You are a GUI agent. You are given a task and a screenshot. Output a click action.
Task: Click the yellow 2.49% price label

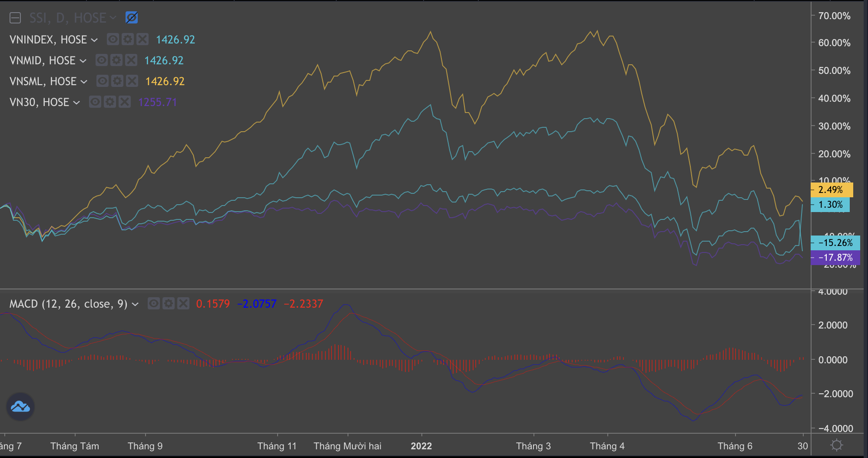click(831, 190)
